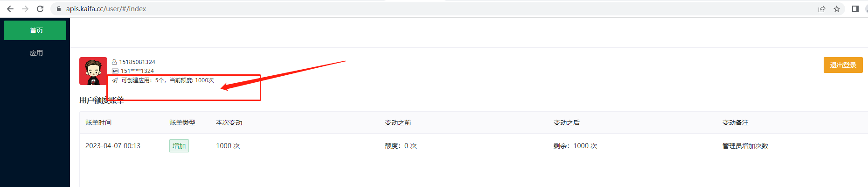Viewport: 868px width, 187px height.
Task: Click the user icon beside 15185081324
Action: (x=114, y=62)
